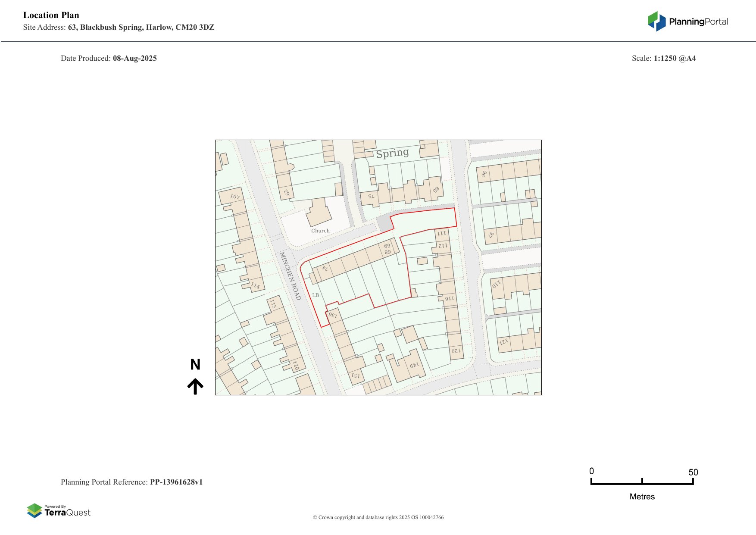Click the Location Plan title
The image size is (756, 535).
[x=51, y=15]
